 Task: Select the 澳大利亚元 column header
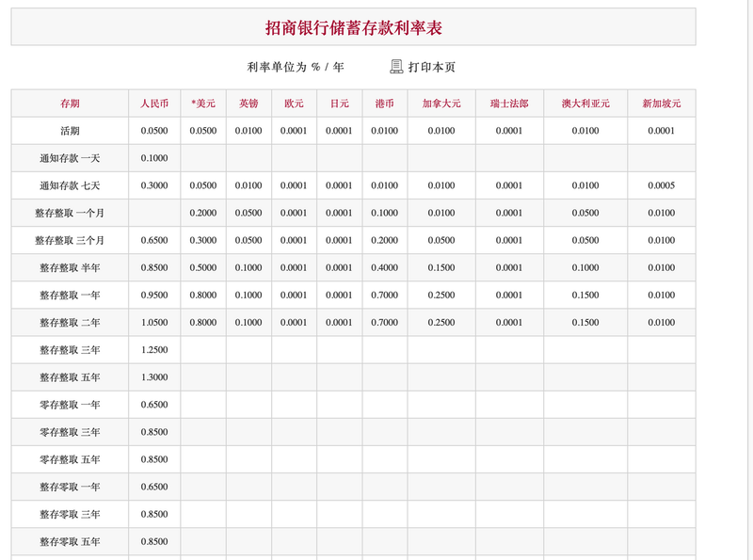[585, 104]
